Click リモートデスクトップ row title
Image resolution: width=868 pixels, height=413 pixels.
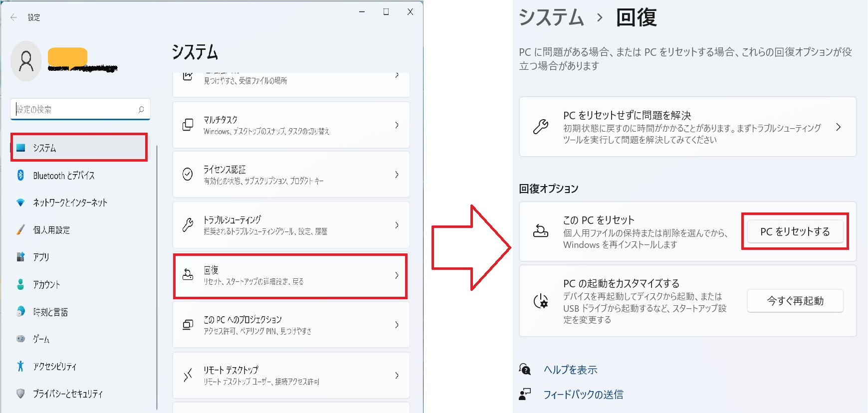pos(231,370)
